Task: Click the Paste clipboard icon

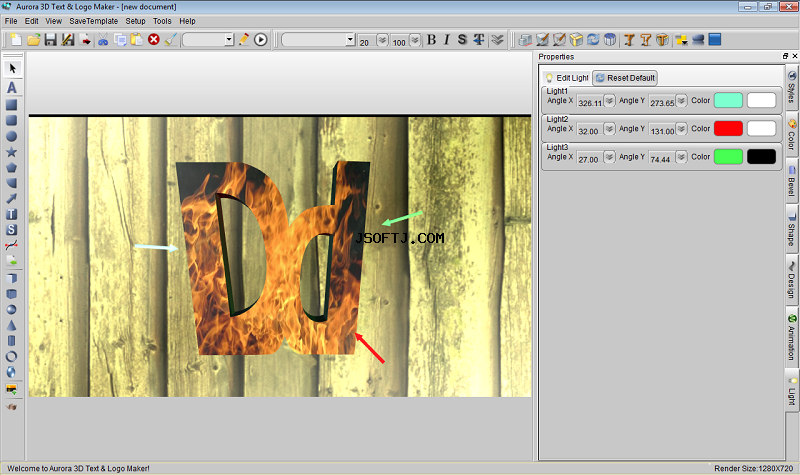Action: [x=137, y=39]
